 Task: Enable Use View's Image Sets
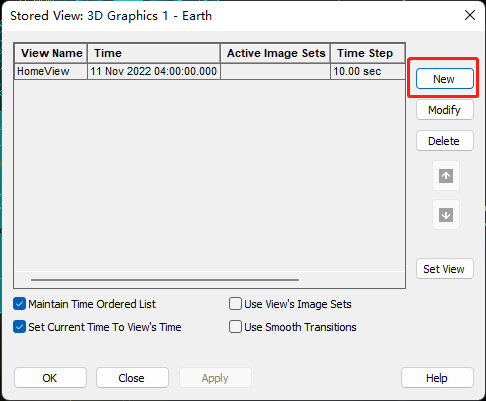point(235,304)
